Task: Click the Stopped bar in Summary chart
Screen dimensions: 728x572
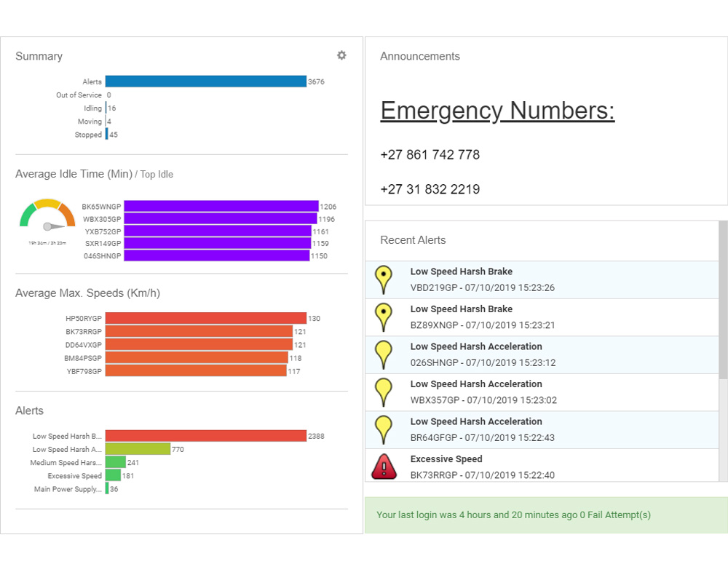Action: point(106,135)
